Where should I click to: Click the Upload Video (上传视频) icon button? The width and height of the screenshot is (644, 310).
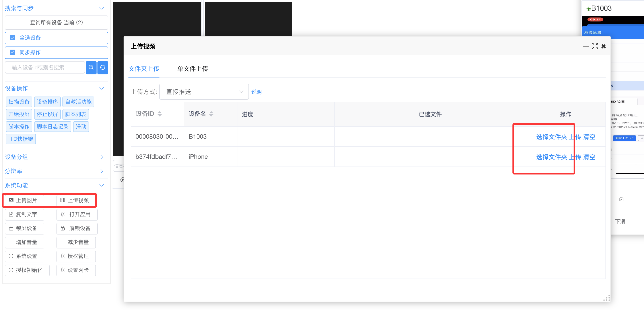click(x=76, y=200)
